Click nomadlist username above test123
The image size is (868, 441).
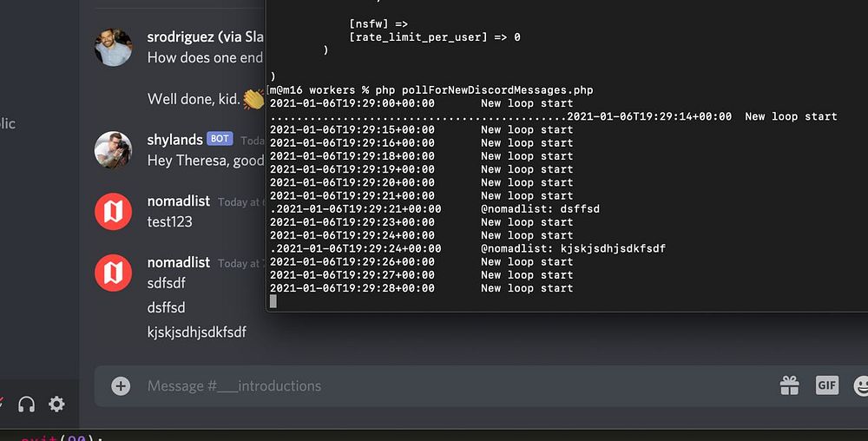[178, 201]
